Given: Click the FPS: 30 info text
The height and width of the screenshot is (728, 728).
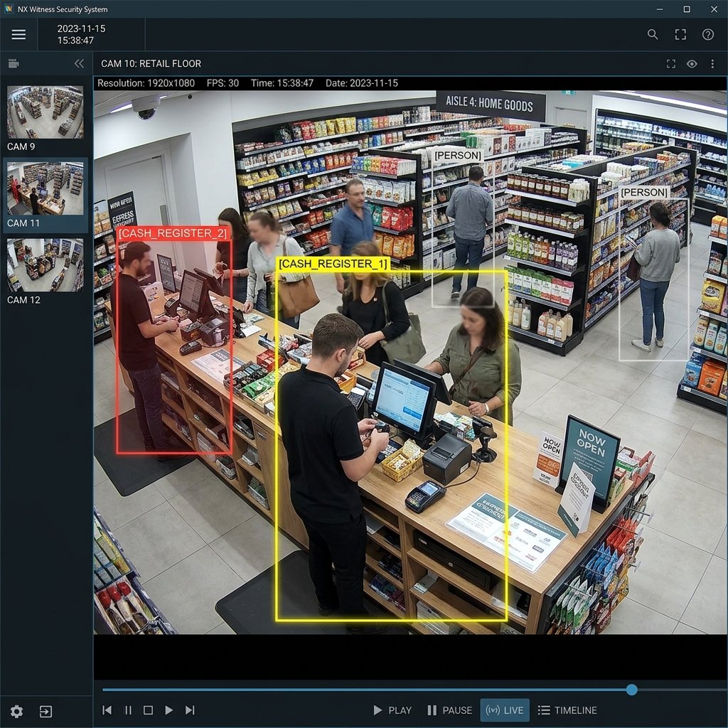Looking at the screenshot, I should [x=223, y=83].
